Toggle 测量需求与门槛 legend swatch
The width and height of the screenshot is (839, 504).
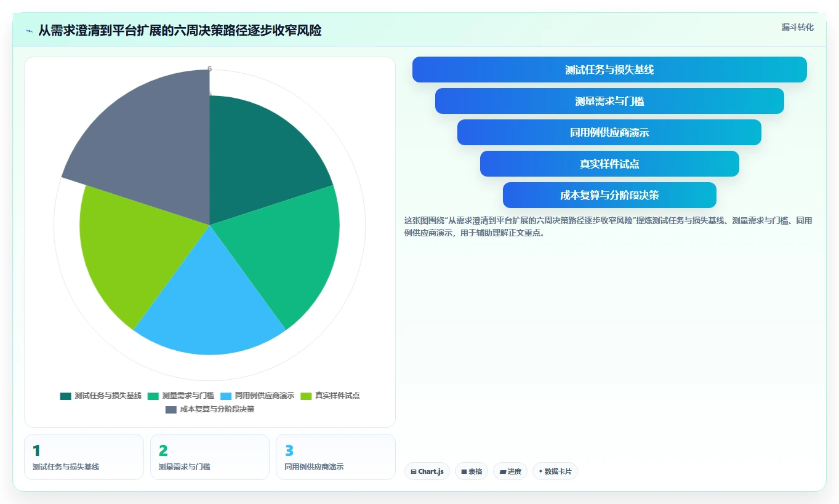pos(153,396)
